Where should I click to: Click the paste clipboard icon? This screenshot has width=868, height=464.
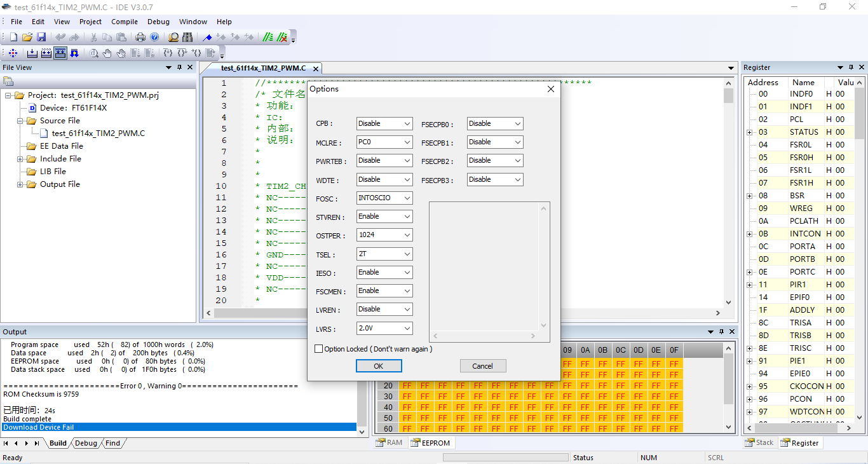click(121, 38)
